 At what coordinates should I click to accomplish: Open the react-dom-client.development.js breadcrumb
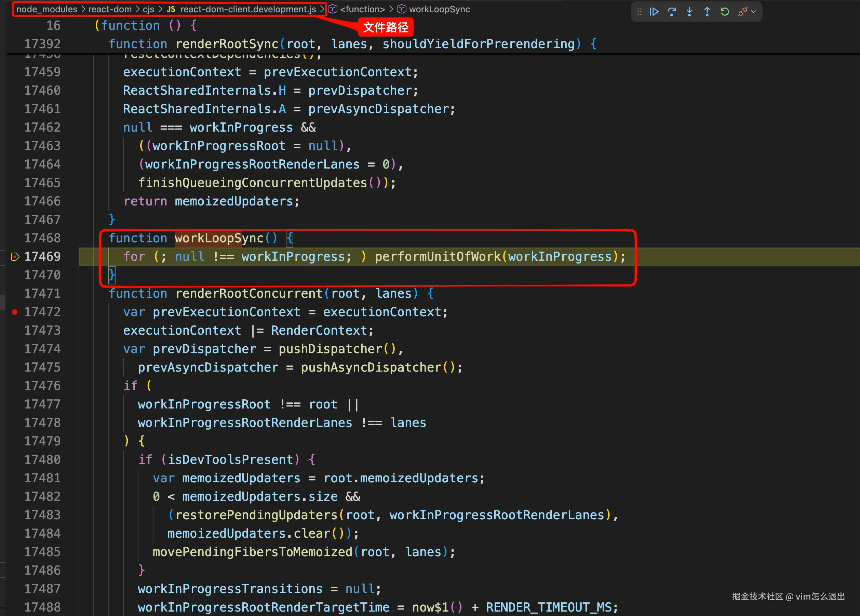click(x=247, y=9)
